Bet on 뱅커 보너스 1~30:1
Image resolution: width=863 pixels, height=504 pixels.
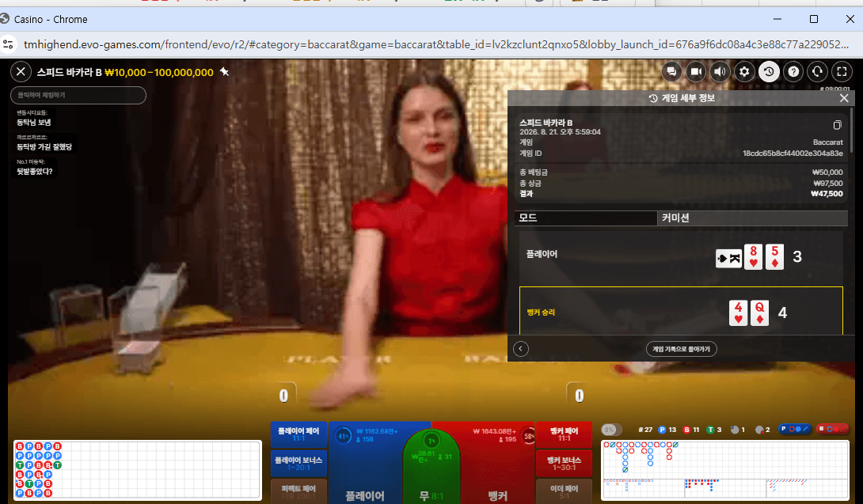pyautogui.click(x=565, y=464)
